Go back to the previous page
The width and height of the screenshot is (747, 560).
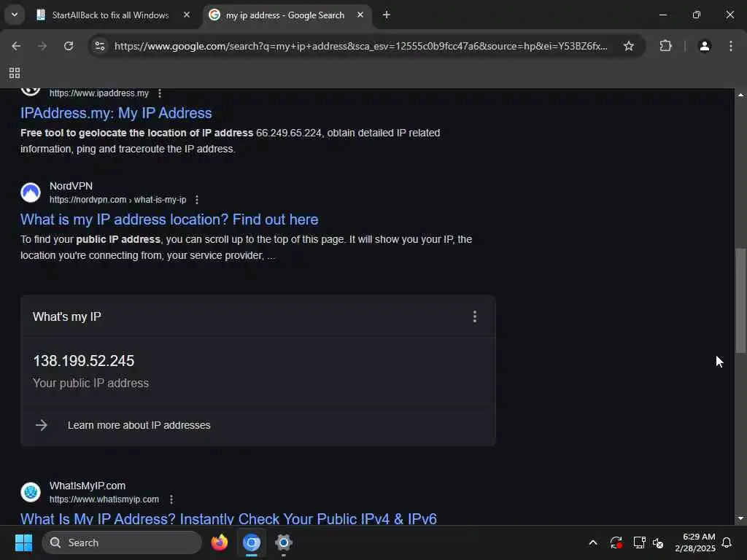tap(16, 46)
